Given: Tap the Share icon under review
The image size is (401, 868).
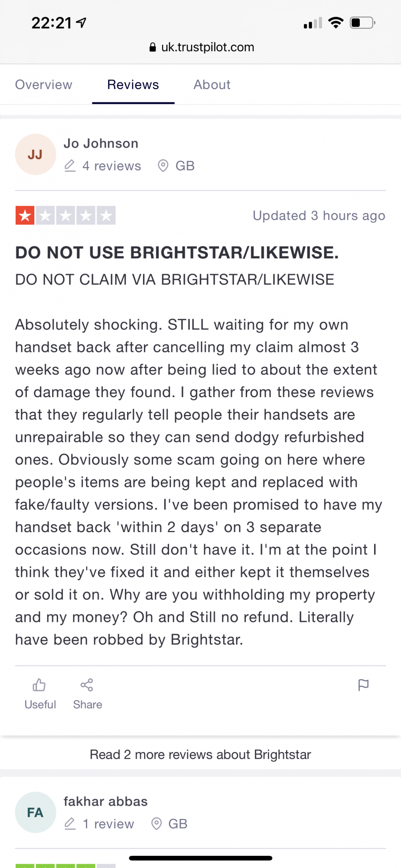Looking at the screenshot, I should (87, 685).
